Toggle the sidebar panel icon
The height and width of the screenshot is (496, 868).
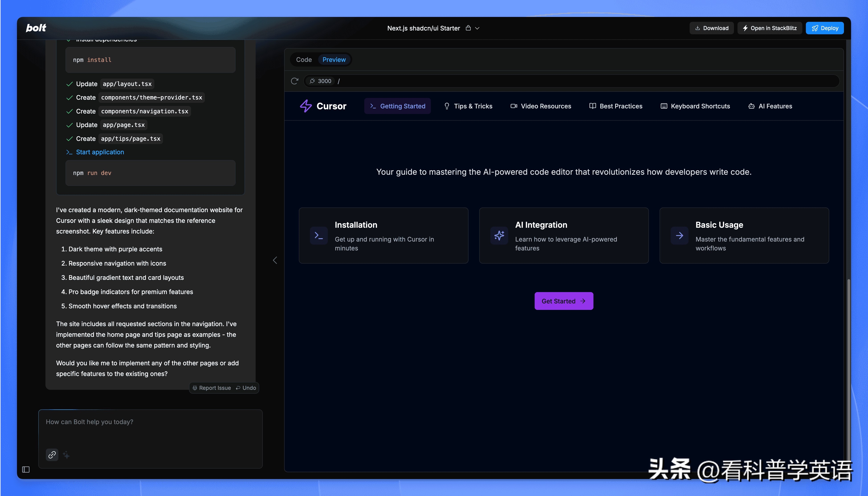[x=26, y=470]
